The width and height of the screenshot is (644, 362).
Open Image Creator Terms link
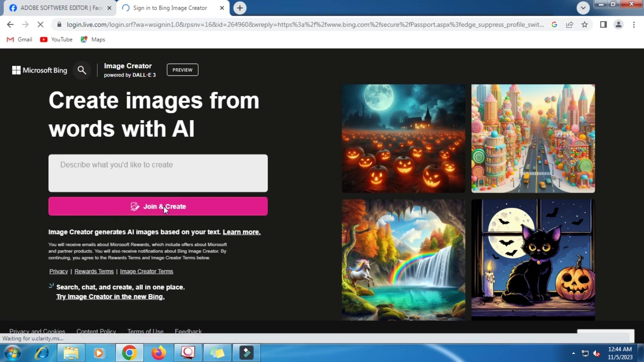point(147,271)
